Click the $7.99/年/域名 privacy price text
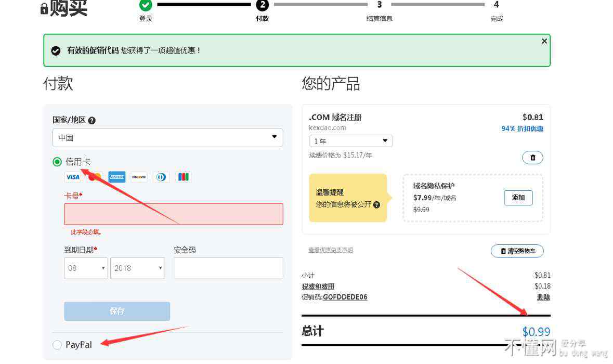This screenshot has width=613, height=364. click(x=435, y=198)
